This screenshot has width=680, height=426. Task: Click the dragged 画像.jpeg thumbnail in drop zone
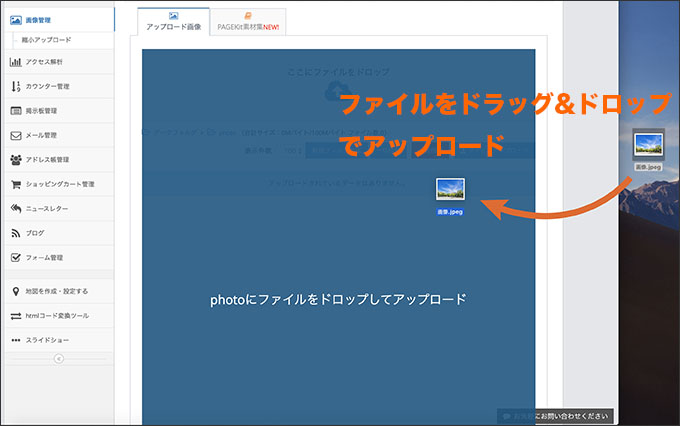[450, 189]
